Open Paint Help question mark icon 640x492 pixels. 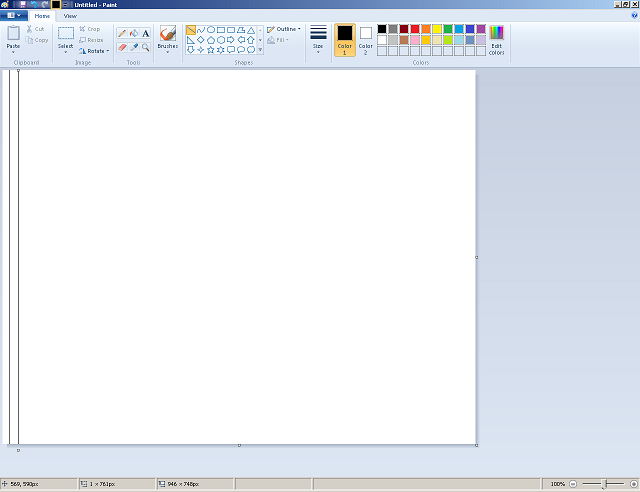[x=634, y=16]
